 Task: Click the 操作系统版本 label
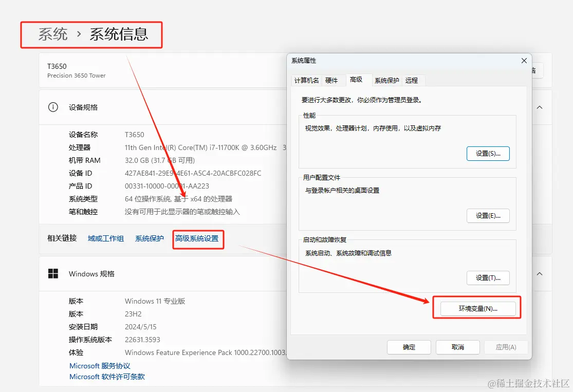[90, 340]
